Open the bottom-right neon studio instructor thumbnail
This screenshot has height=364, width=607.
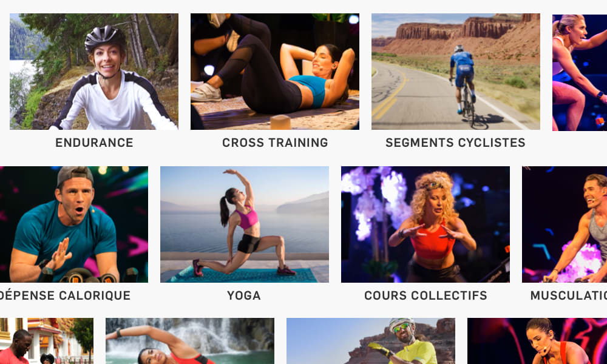click(537, 341)
